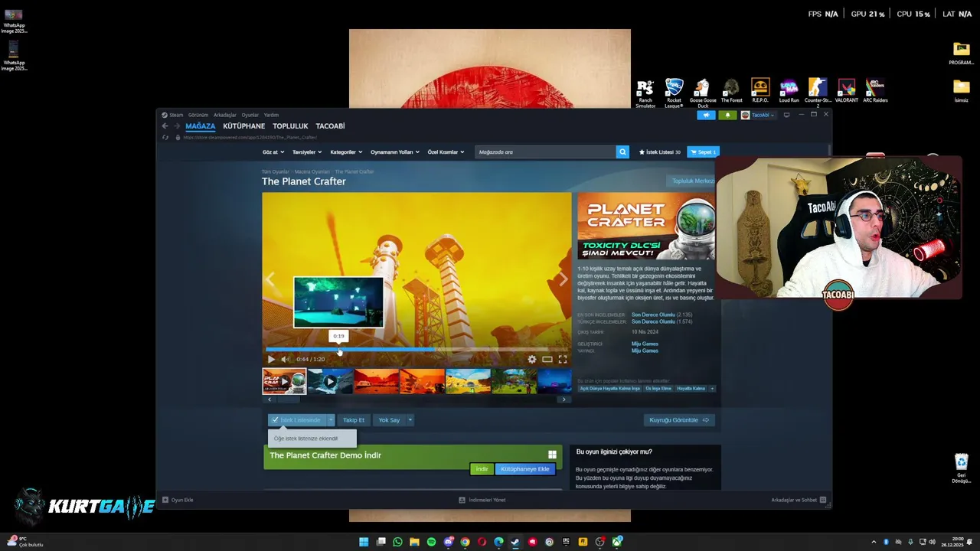Open Arkadaşlar menu
Image resolution: width=980 pixels, height=551 pixels.
(x=225, y=115)
